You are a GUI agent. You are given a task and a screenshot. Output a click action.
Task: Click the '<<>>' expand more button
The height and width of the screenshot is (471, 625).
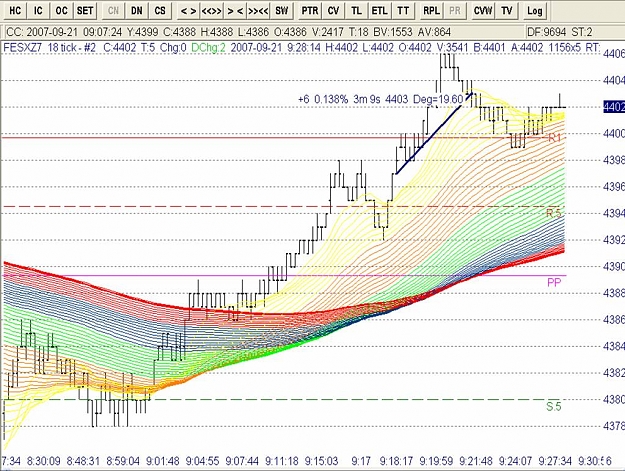212,10
